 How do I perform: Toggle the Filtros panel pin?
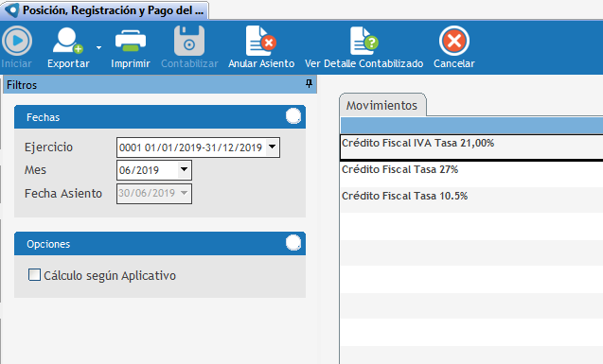click(309, 84)
